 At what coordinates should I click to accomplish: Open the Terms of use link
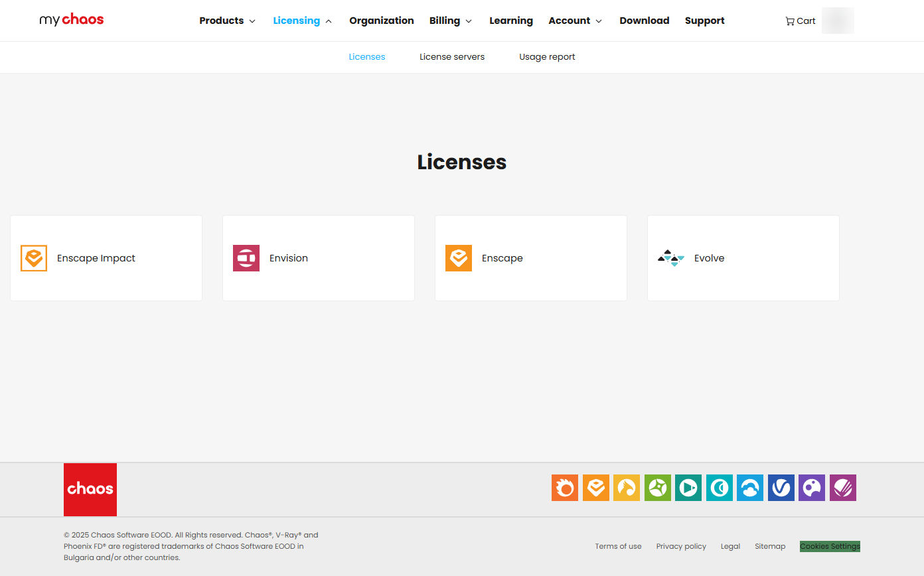[618, 546]
